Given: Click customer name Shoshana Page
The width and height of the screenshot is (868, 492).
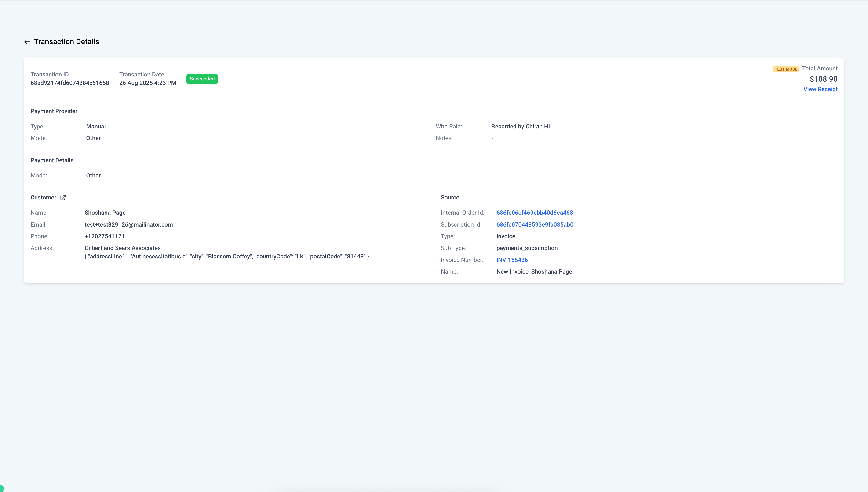Looking at the screenshot, I should point(105,213).
